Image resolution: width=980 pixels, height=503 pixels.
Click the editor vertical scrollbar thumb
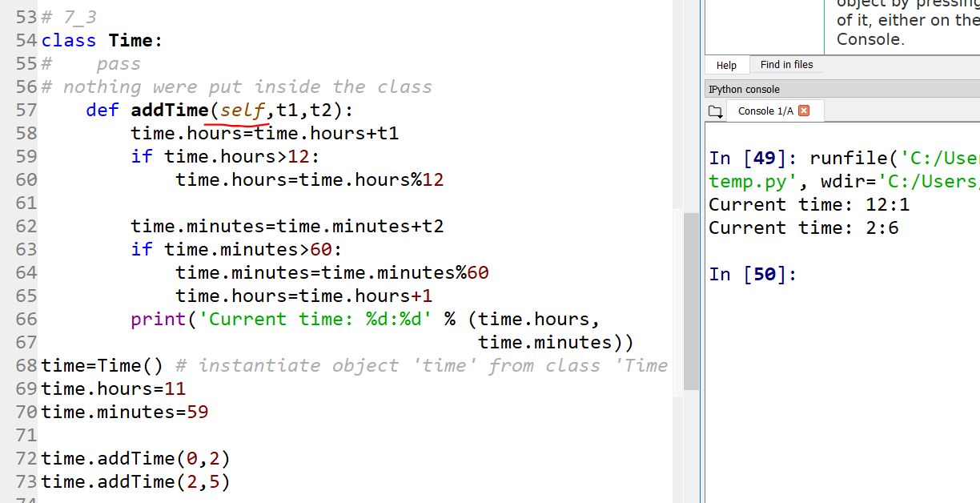tap(690, 300)
